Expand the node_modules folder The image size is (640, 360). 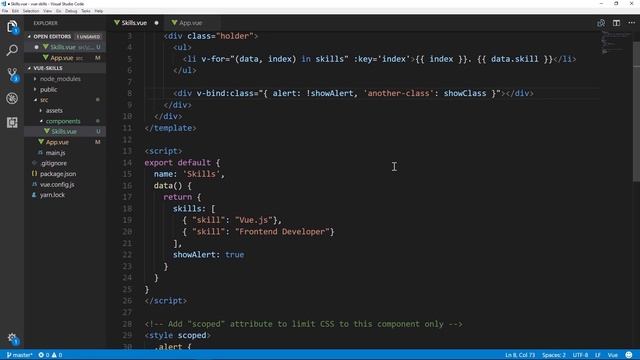pos(60,79)
